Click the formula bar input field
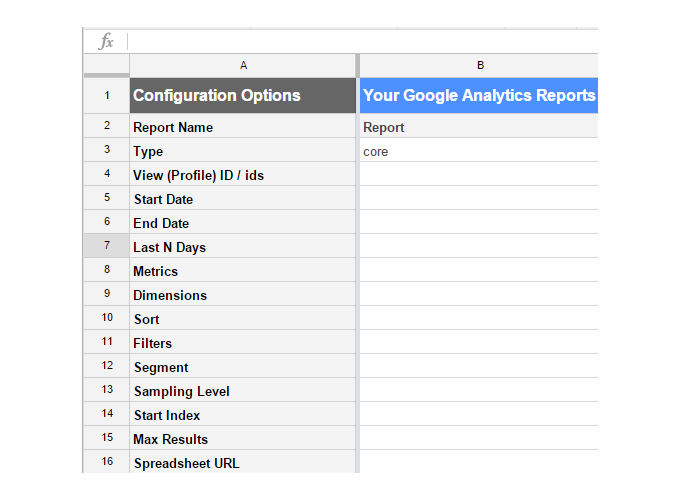The height and width of the screenshot is (500, 680). pyautogui.click(x=363, y=42)
